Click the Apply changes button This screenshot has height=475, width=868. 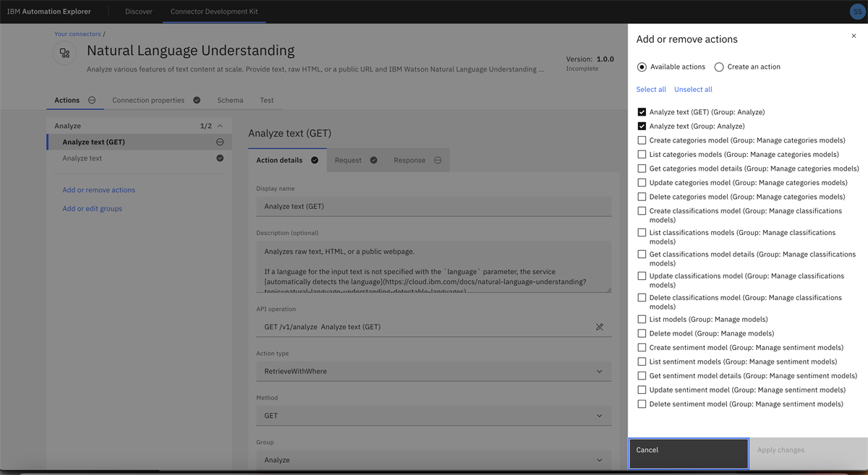(x=808, y=454)
